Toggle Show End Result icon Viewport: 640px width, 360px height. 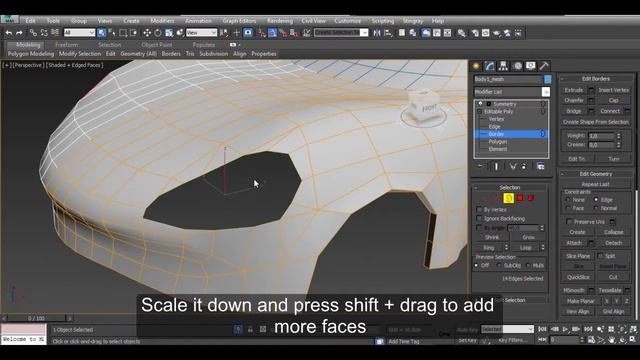[x=496, y=166]
